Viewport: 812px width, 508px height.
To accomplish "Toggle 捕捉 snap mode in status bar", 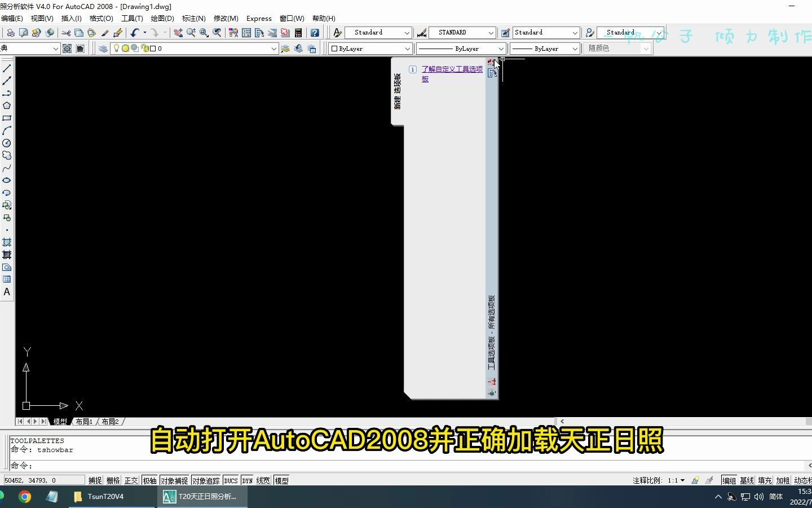I will pyautogui.click(x=95, y=480).
